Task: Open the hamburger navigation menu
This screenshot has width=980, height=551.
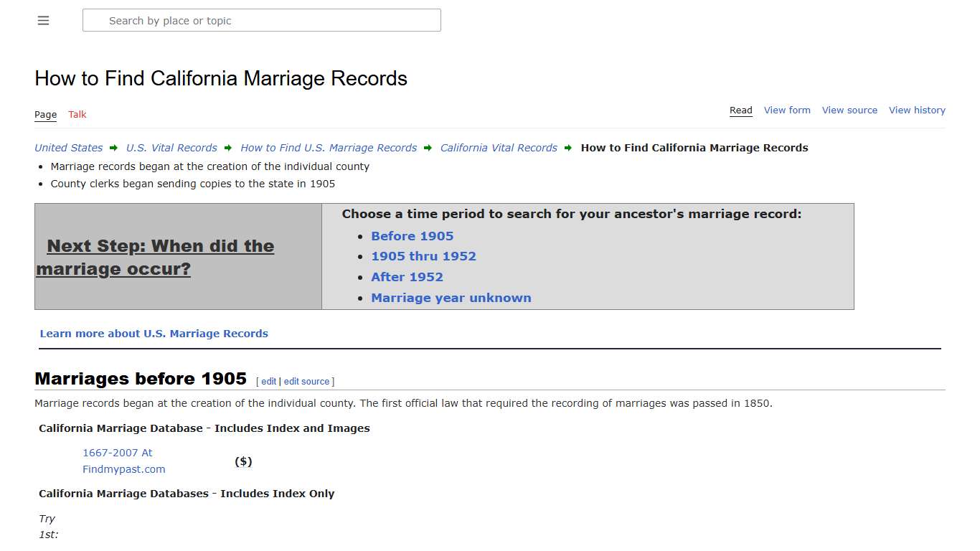Action: click(43, 20)
